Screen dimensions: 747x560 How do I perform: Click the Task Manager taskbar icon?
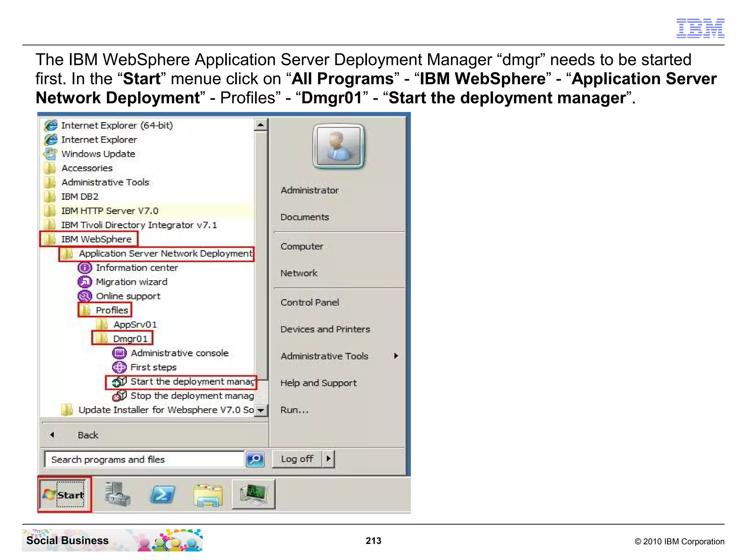(x=253, y=494)
